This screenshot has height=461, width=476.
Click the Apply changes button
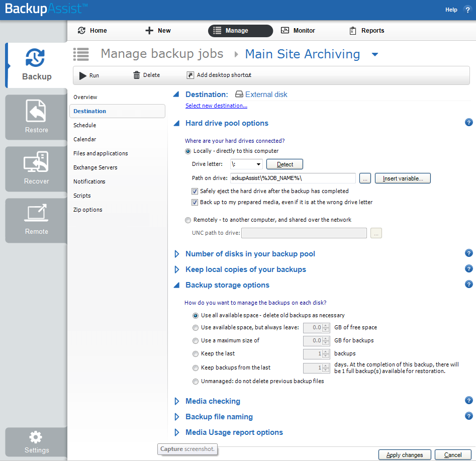[x=405, y=454]
